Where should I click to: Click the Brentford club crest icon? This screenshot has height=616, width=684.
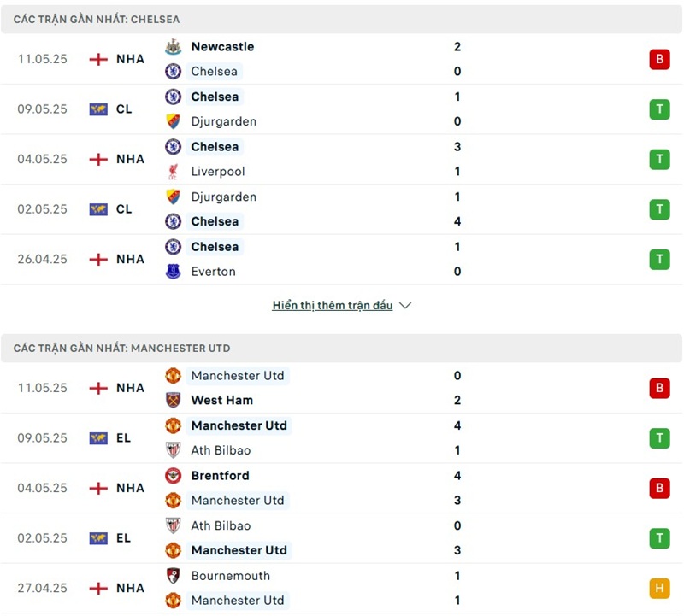173,476
